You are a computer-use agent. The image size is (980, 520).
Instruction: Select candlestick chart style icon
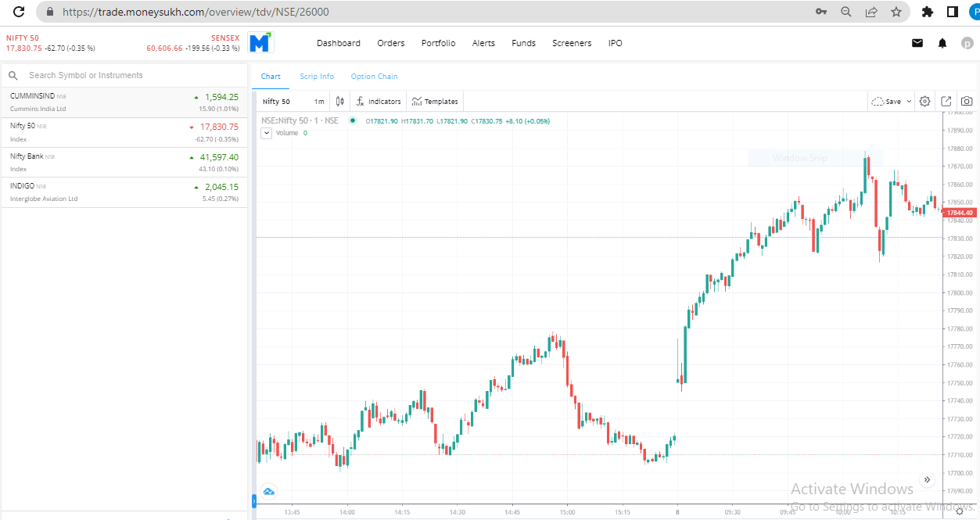pyautogui.click(x=339, y=102)
